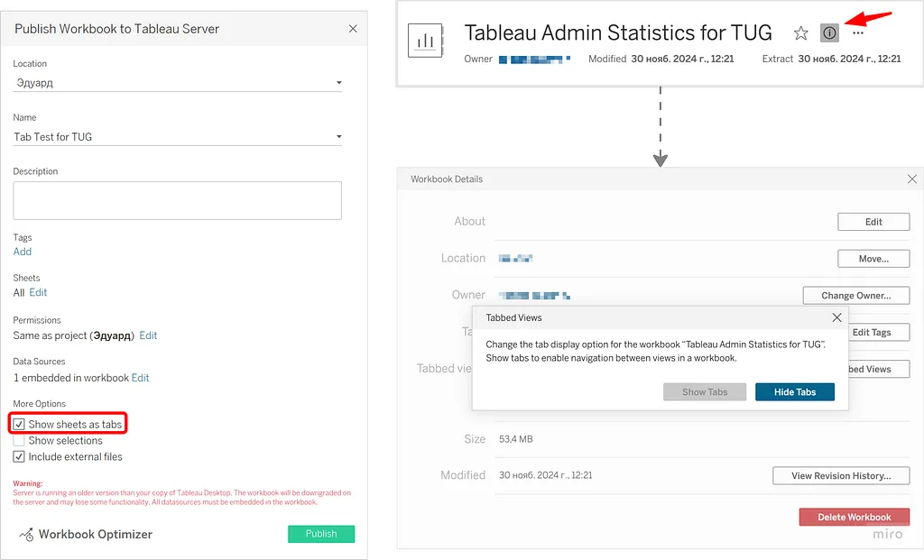Click '1 embedded in workbook' text

70,378
